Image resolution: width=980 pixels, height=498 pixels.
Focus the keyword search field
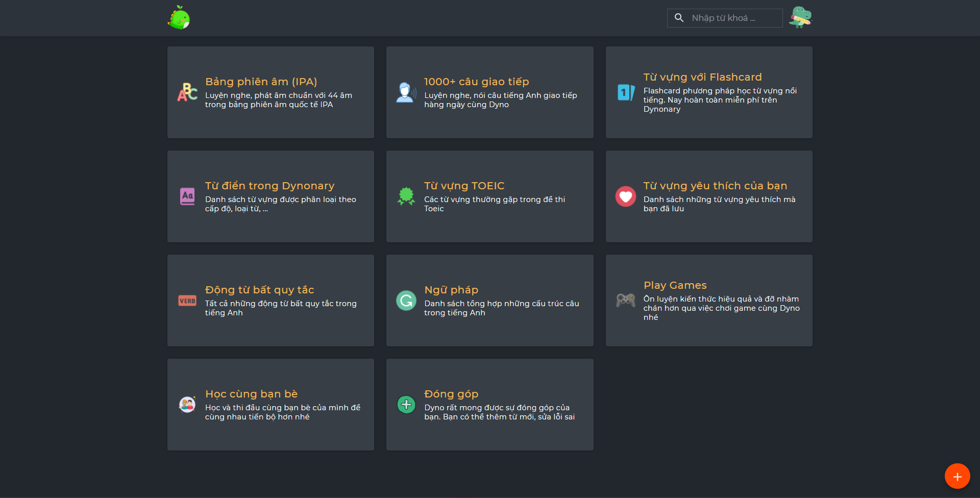(725, 18)
